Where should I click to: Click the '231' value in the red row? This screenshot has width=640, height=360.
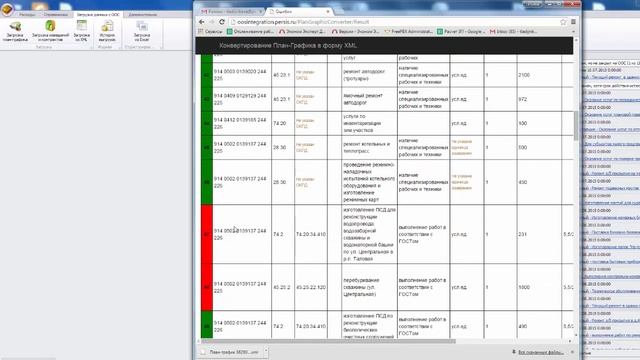coord(522,234)
